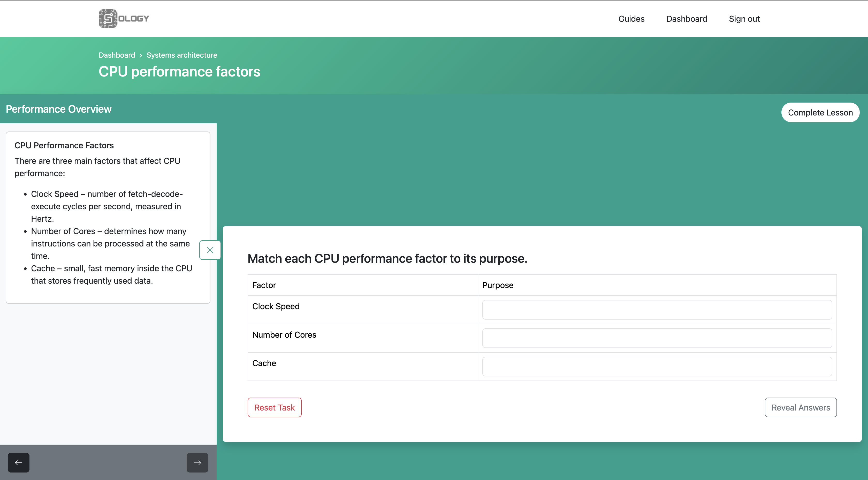Open Systems architecture breadcrumb
Image resolution: width=868 pixels, height=480 pixels.
pos(182,55)
